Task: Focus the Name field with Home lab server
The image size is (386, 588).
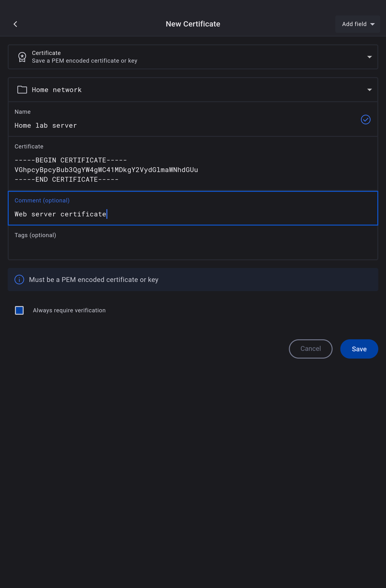Action: (x=173, y=125)
